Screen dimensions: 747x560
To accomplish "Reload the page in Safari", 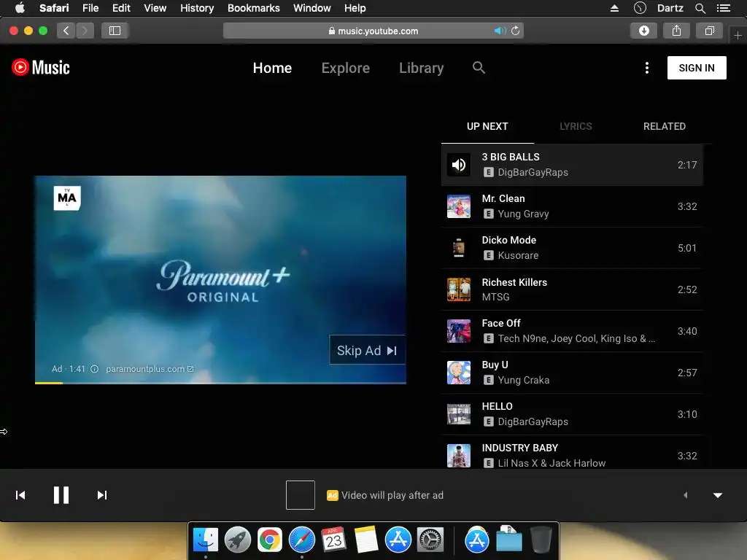I will click(x=516, y=31).
